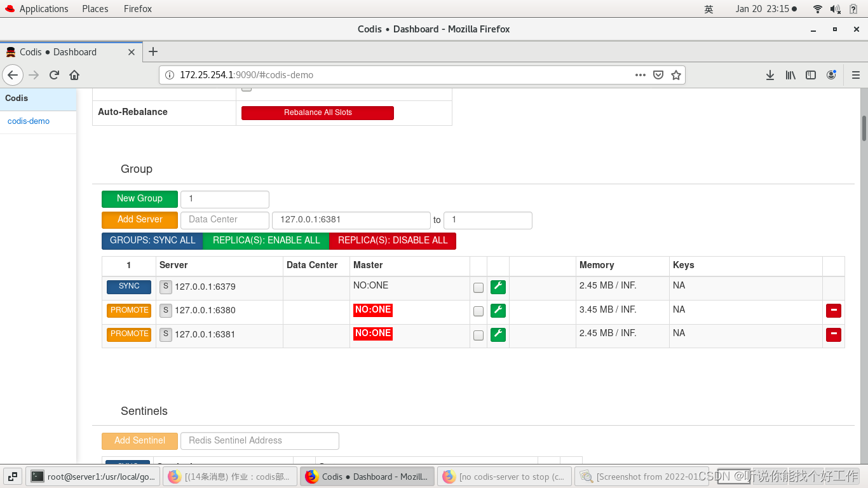
Task: Tick the checkbox for server 127.0.0.1:6380
Action: coord(478,311)
